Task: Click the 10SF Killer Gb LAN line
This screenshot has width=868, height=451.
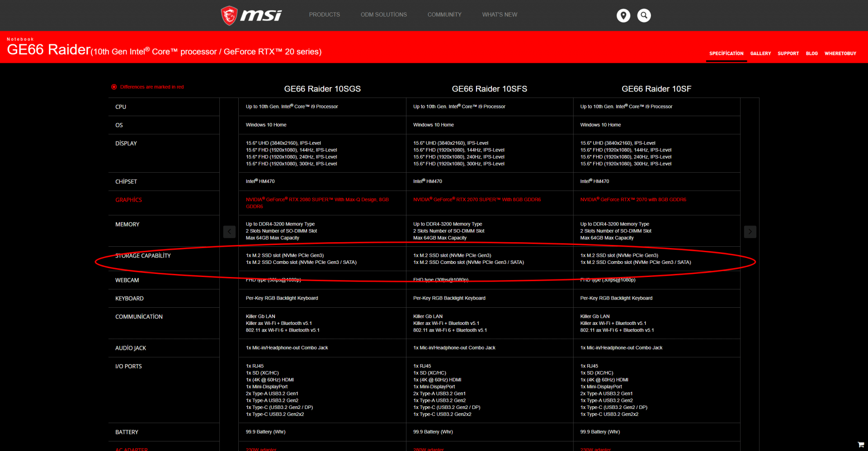Action: pos(595,316)
